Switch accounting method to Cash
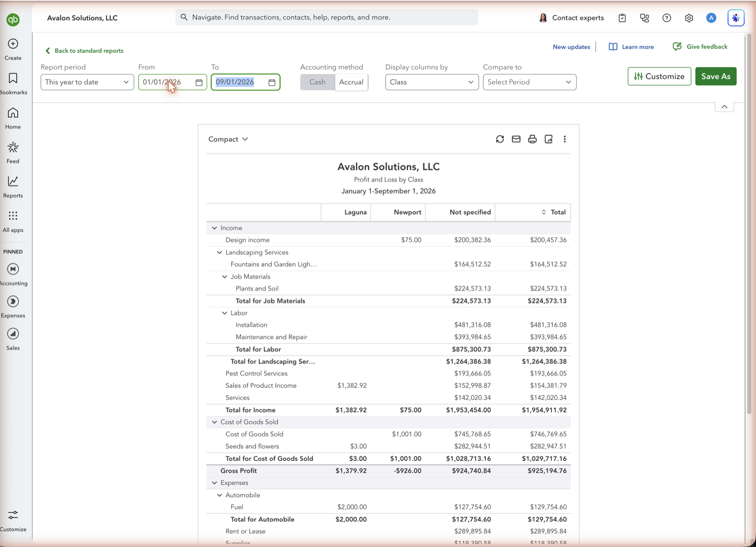The image size is (756, 547). tap(318, 82)
